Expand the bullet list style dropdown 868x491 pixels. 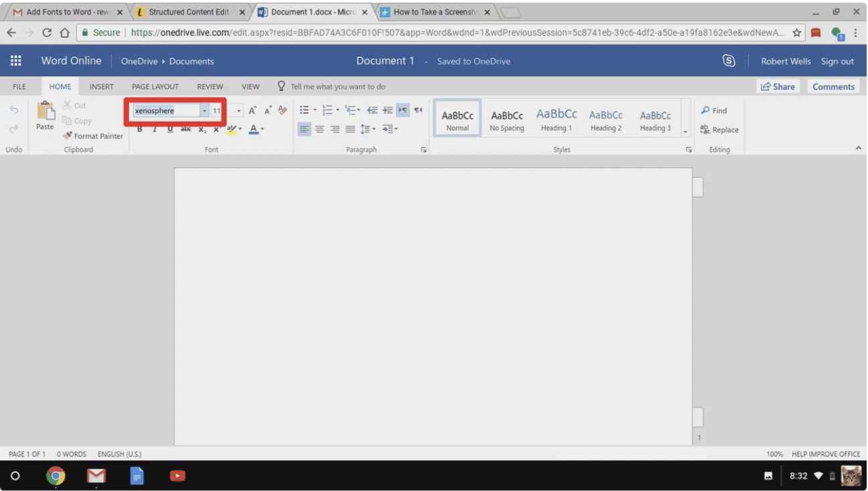coord(315,110)
